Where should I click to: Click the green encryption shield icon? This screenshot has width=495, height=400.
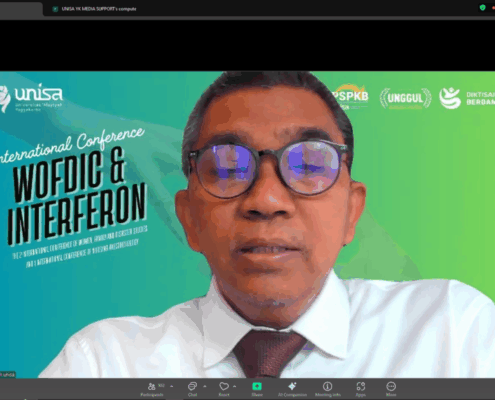(482, 7)
